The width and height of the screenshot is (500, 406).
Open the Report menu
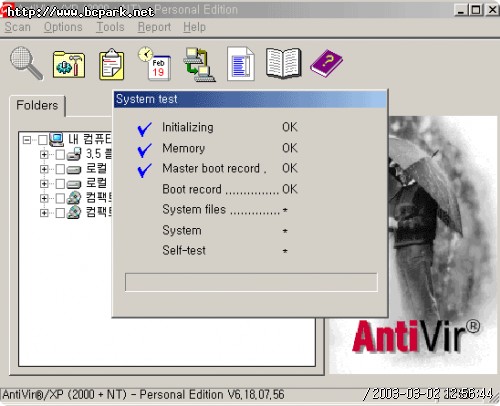click(154, 27)
